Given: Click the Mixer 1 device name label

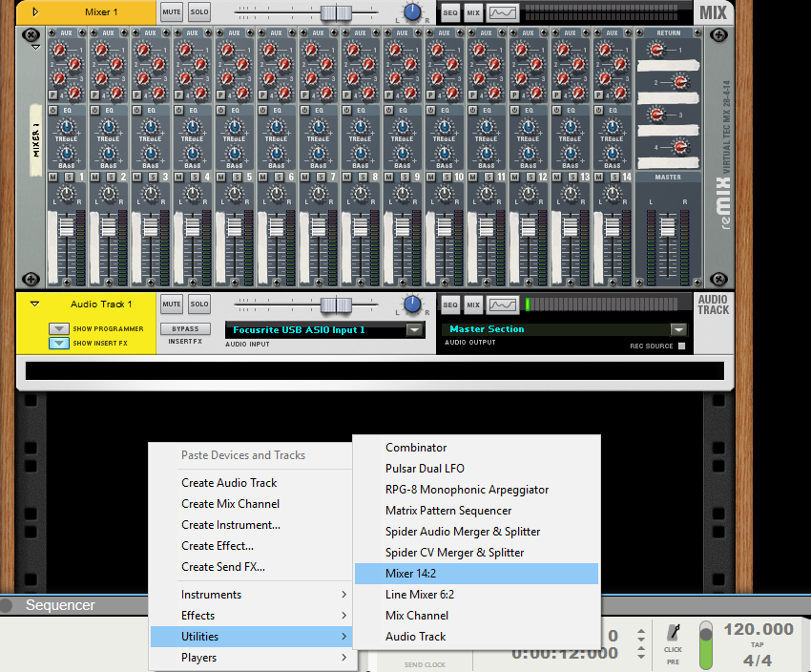Looking at the screenshot, I should pos(101,11).
